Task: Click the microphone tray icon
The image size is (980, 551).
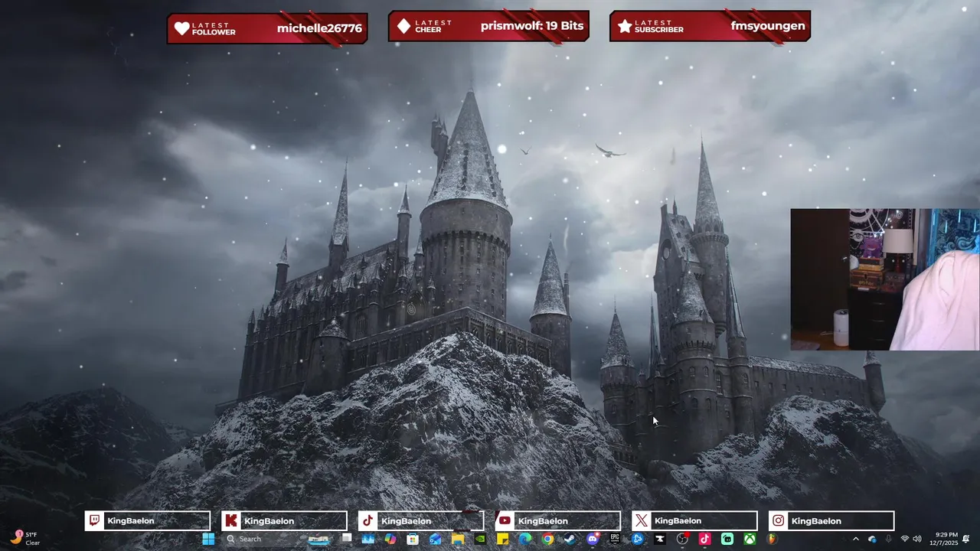Action: click(x=889, y=539)
